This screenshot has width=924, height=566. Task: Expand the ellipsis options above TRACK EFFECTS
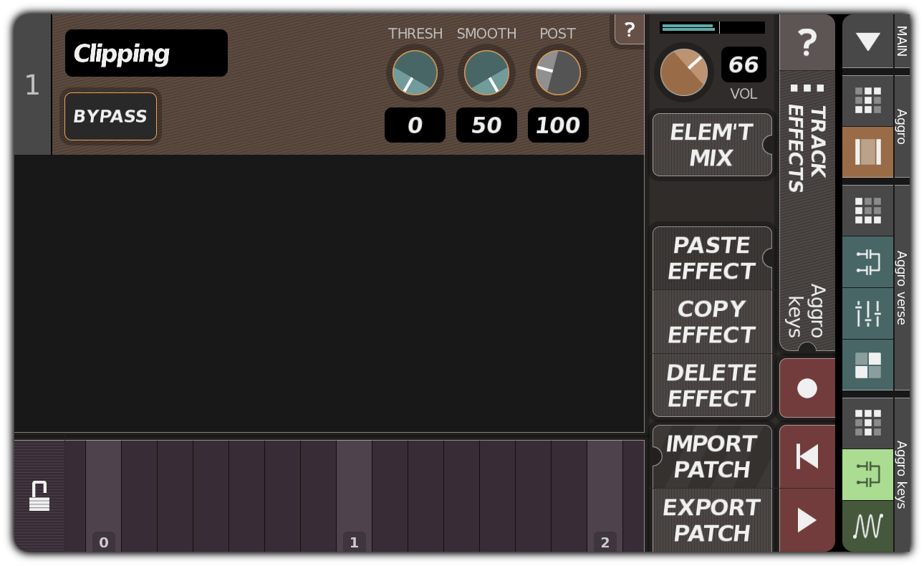[x=807, y=87]
